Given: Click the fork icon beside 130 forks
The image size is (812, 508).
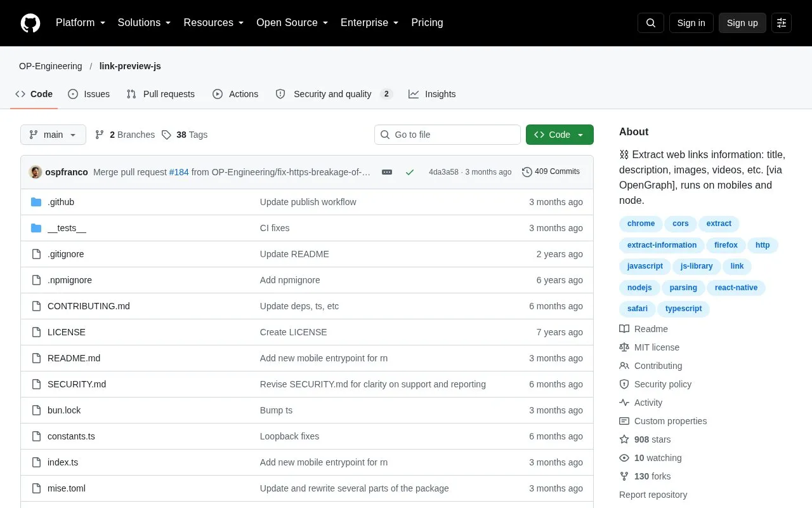Looking at the screenshot, I should 624,476.
